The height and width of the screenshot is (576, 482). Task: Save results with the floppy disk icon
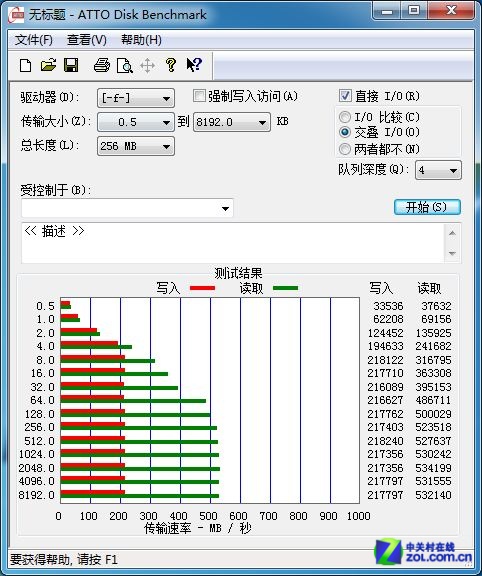(71, 65)
